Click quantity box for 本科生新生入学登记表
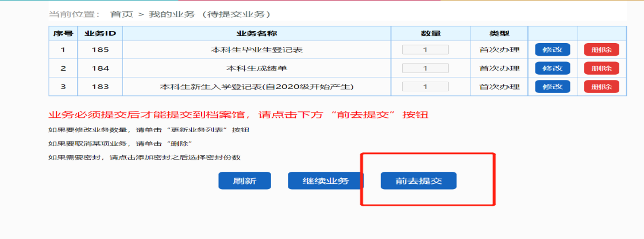Image resolution: width=644 pixels, height=239 pixels. (x=425, y=87)
